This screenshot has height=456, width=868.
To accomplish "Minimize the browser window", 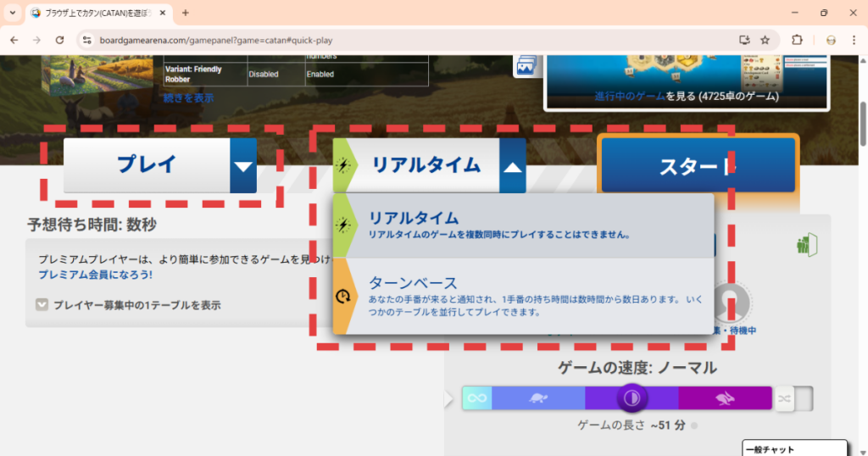I will tap(795, 13).
